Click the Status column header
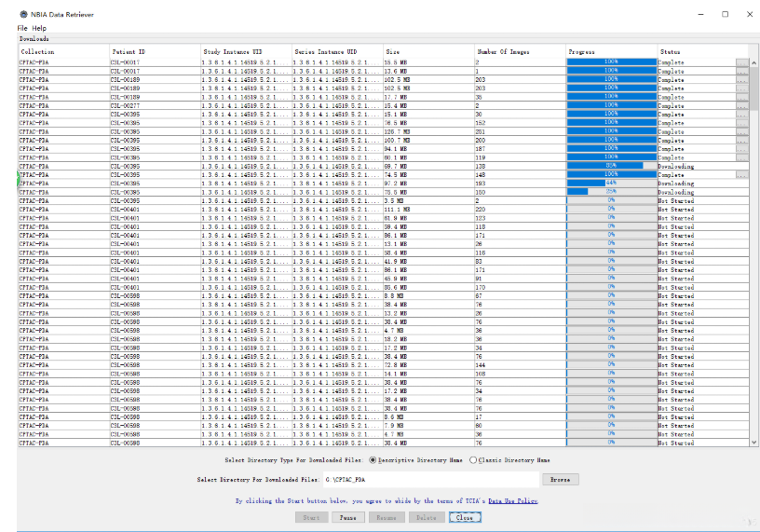 [x=703, y=51]
